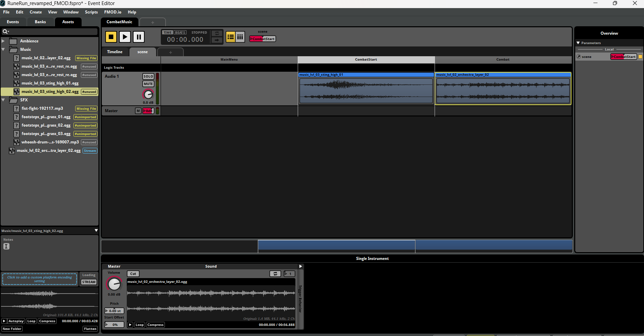Image resolution: width=644 pixels, height=336 pixels.
Task: Select music_lvl_03_sting_high_01 clip on the track
Action: point(366,89)
